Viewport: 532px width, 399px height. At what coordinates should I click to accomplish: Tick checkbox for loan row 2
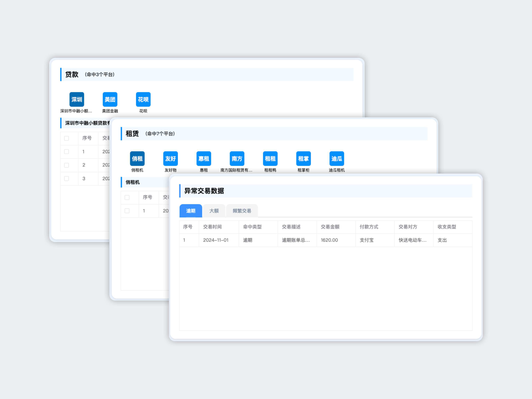point(67,165)
